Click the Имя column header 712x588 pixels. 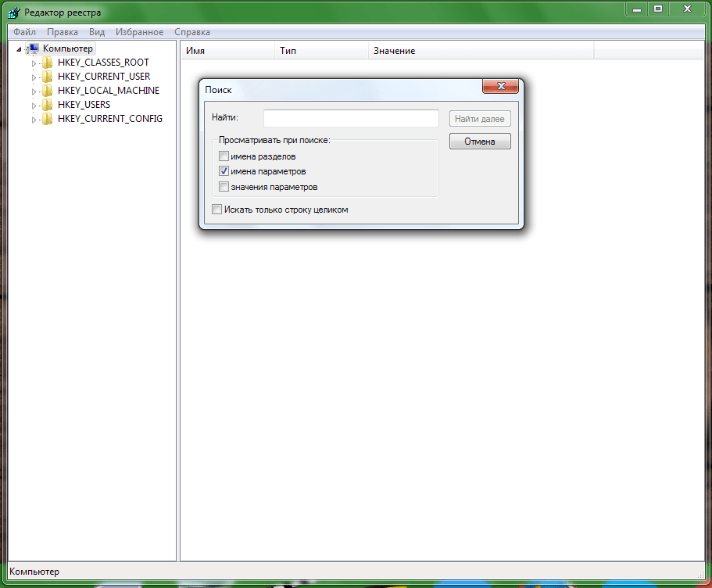coord(228,51)
